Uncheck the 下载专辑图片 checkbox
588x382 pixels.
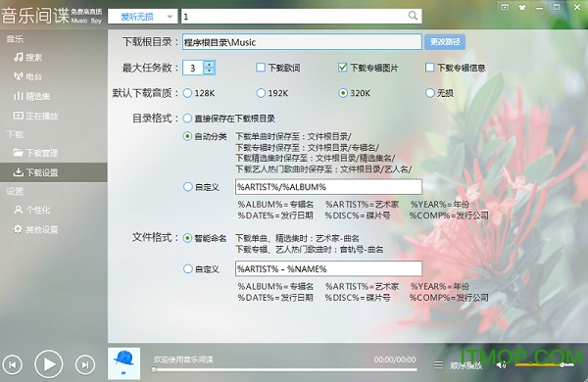tap(342, 68)
